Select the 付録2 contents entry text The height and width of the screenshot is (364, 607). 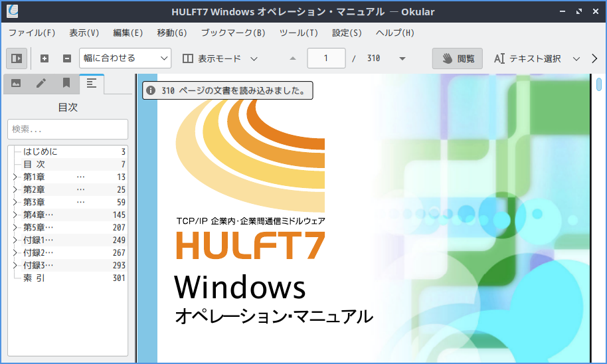pos(39,252)
